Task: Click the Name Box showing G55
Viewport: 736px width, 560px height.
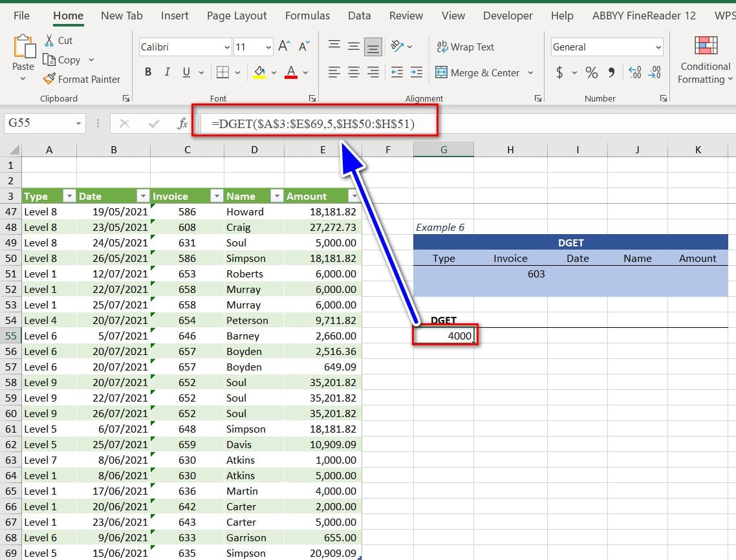Action: [x=38, y=123]
